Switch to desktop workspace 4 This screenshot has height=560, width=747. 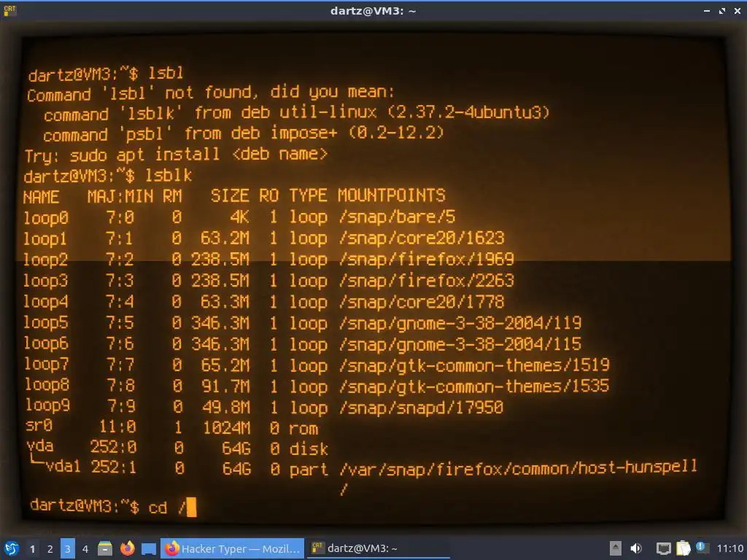85,548
